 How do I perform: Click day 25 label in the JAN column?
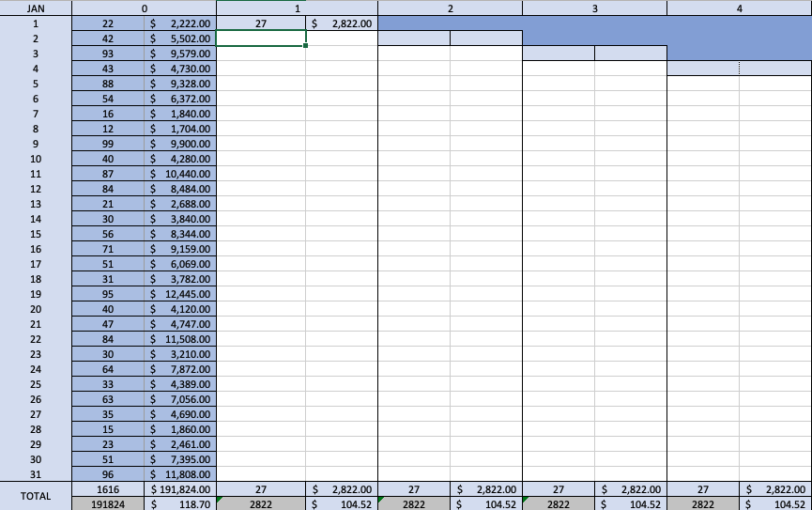[x=36, y=384]
